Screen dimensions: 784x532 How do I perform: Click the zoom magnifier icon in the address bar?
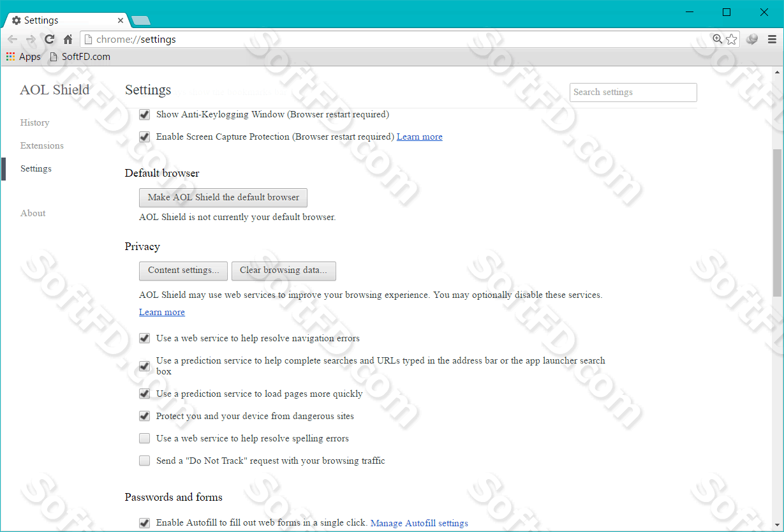tap(718, 40)
